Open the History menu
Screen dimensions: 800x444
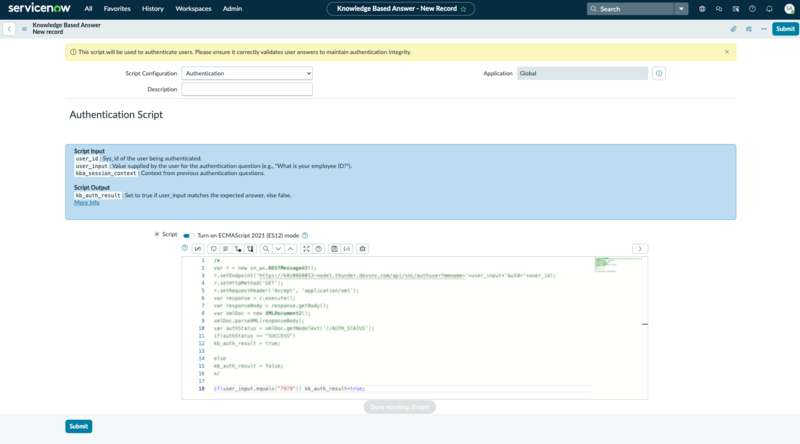pyautogui.click(x=153, y=9)
